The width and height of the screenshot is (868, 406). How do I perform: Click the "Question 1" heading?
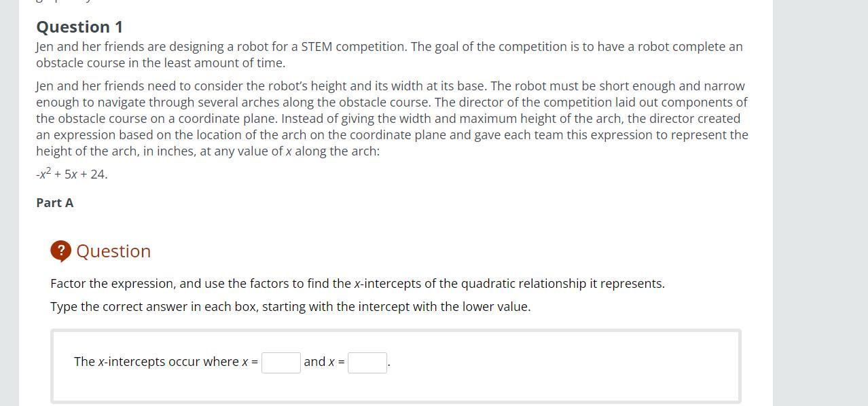(79, 27)
